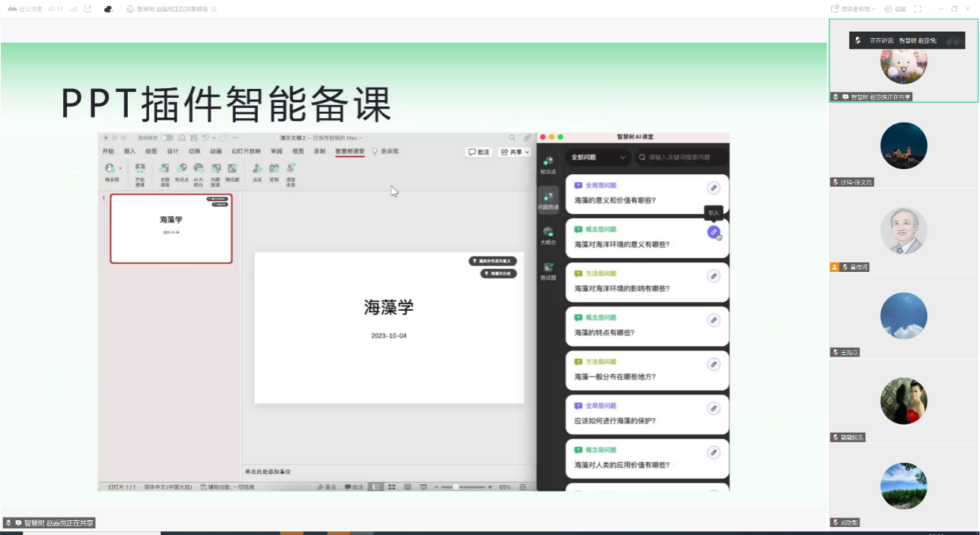The width and height of the screenshot is (980, 535).
Task: Click the 签到 check-in icon
Action: 274,172
